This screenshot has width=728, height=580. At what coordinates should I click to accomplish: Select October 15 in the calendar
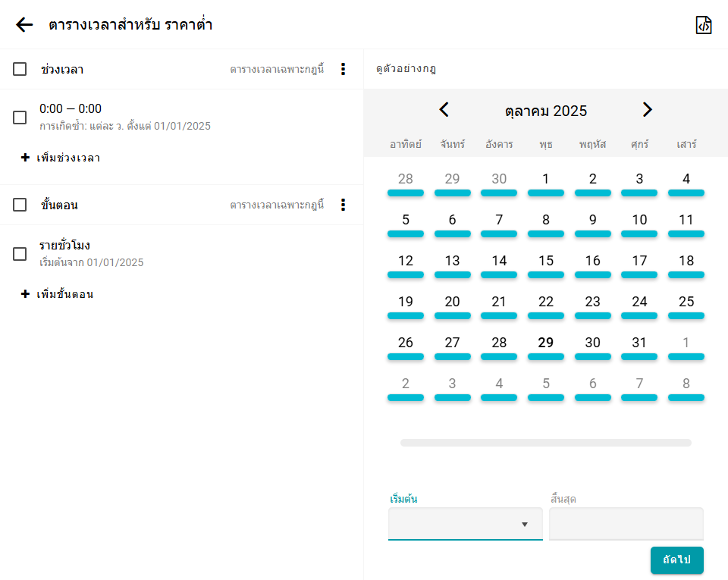(546, 261)
